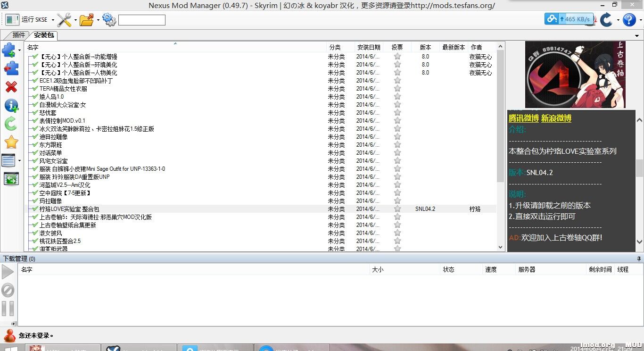Click the wrench and screwdriver tools icon
644x351 pixels.
pos(64,20)
